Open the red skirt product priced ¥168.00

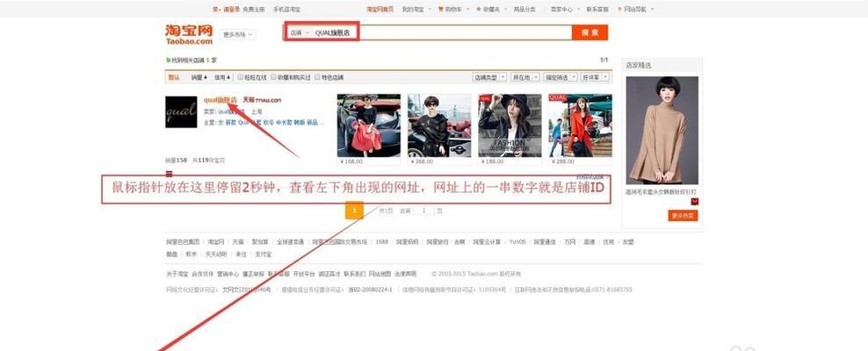click(369, 125)
